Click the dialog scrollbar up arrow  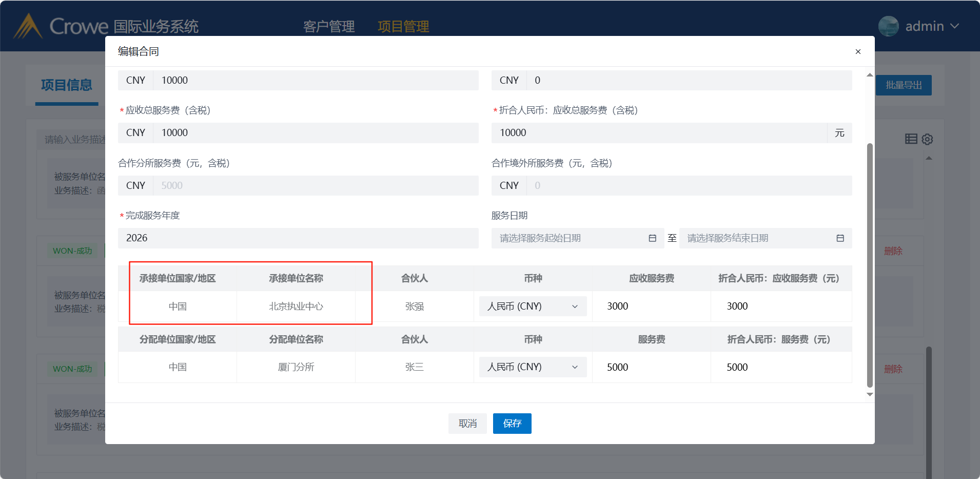tap(870, 75)
